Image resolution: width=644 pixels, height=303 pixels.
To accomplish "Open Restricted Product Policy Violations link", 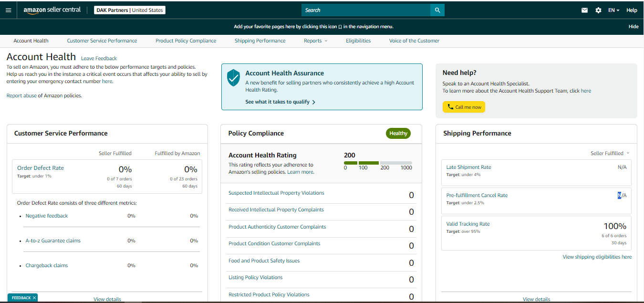I will click(269, 295).
